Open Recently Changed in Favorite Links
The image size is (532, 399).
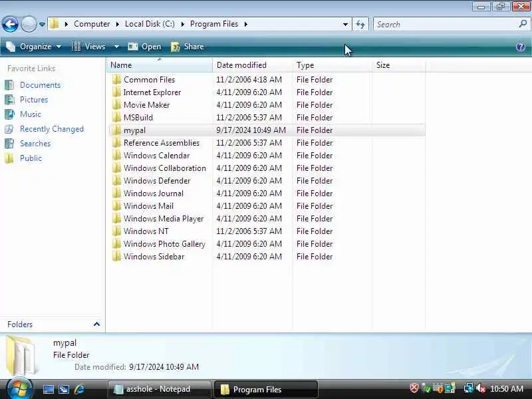(52, 129)
